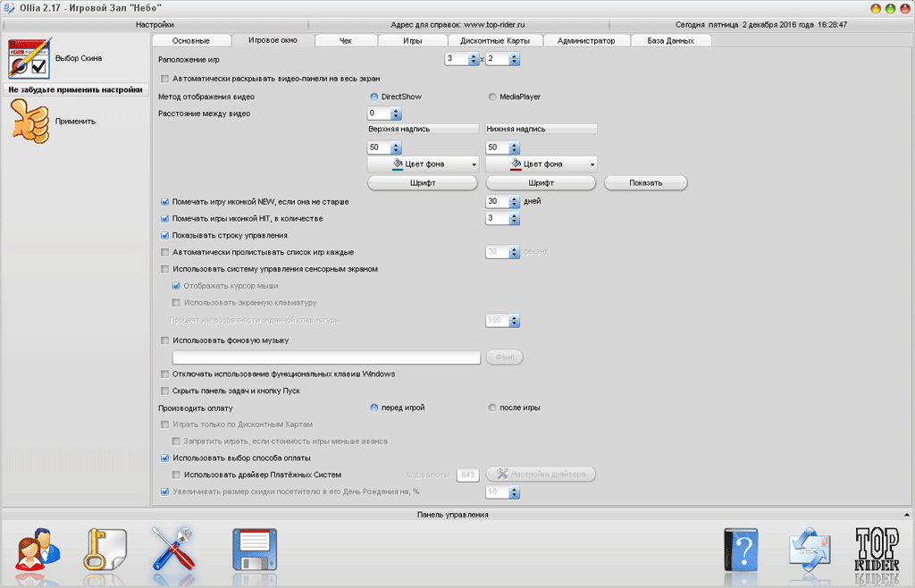Click top caption Шрифт button
Viewport: 915px width, 588px height.
point(423,183)
